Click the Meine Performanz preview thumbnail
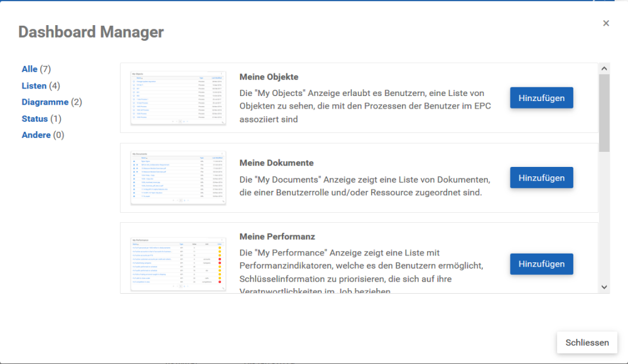628x364 pixels. click(x=178, y=264)
